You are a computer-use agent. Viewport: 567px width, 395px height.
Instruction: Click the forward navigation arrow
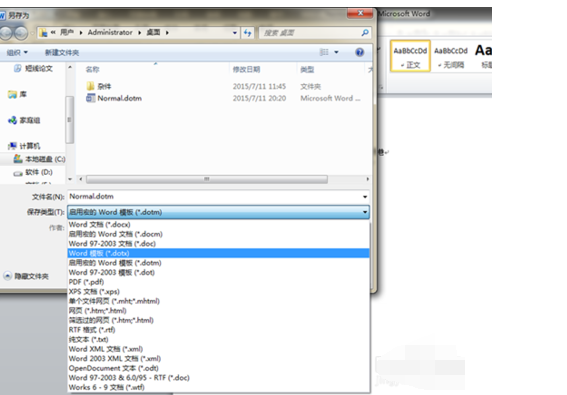21,33
